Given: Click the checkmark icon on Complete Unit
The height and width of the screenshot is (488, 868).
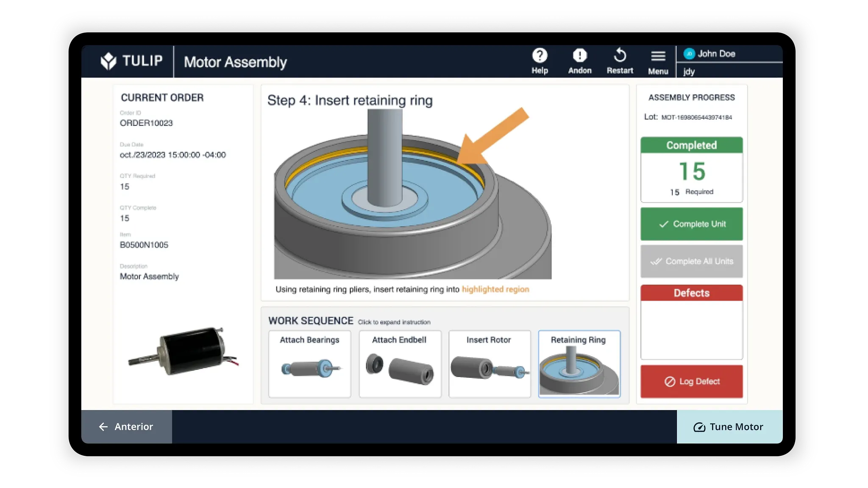Looking at the screenshot, I should pos(664,224).
